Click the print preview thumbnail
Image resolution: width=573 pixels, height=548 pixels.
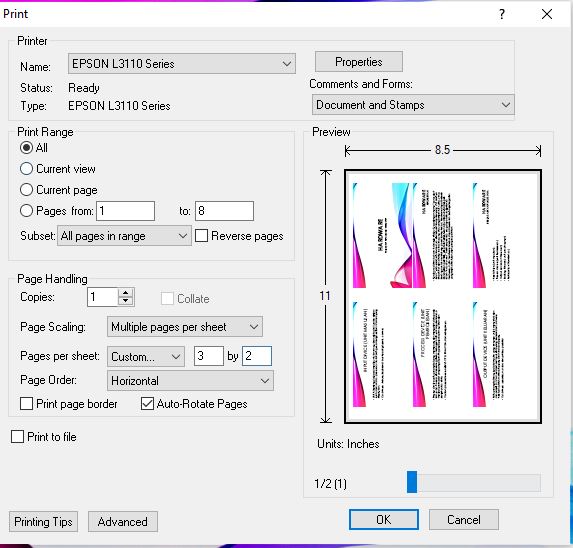click(x=443, y=296)
